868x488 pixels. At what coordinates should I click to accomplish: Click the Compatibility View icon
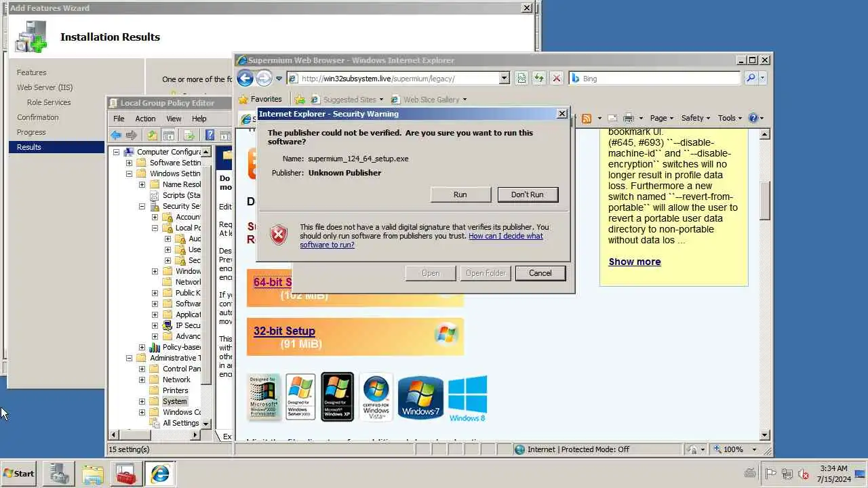(x=521, y=79)
